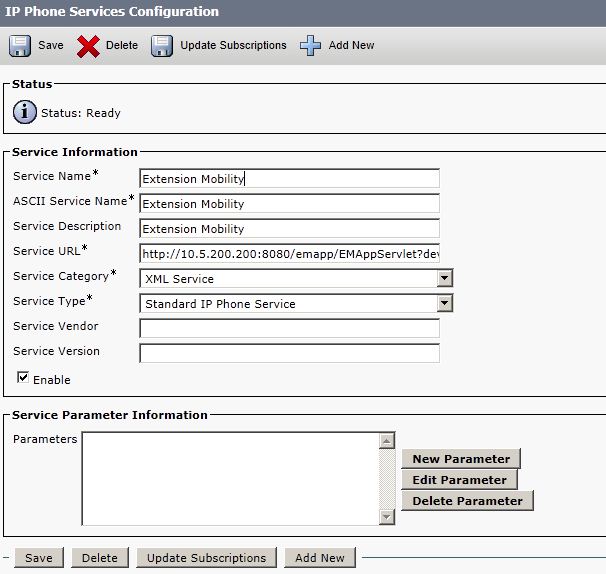This screenshot has width=606, height=574.
Task: Focus the Service Name text field
Action: pos(289,179)
